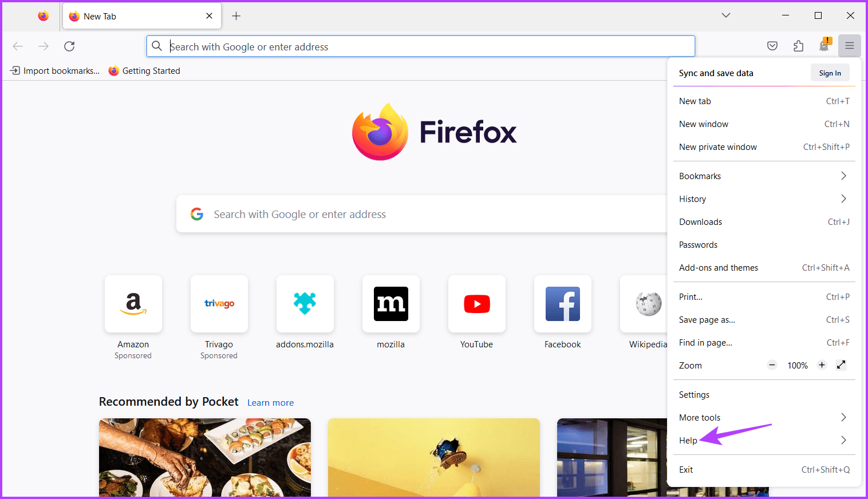Expand the Bookmarks submenu
Viewport: 868px width, 499px height.
click(764, 176)
